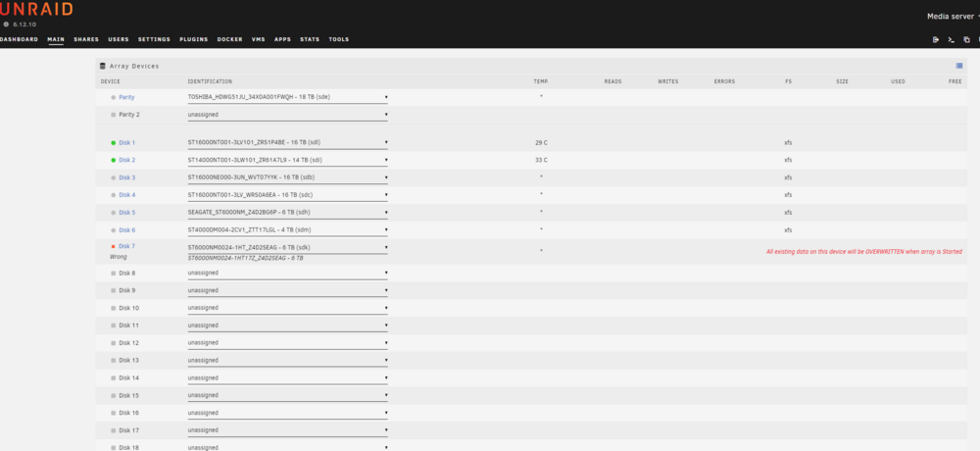
Task: Open the Disk 6 device dropdown
Action: (287, 230)
